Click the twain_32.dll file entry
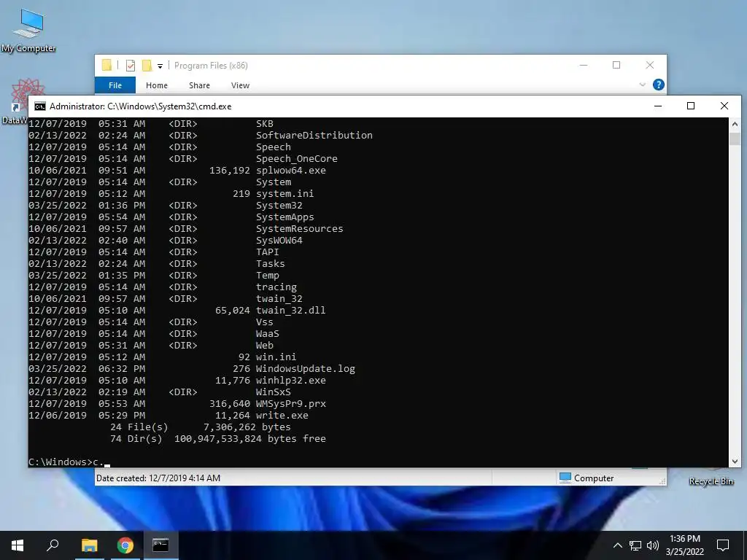Screen dimensions: 747x560 click(x=290, y=311)
